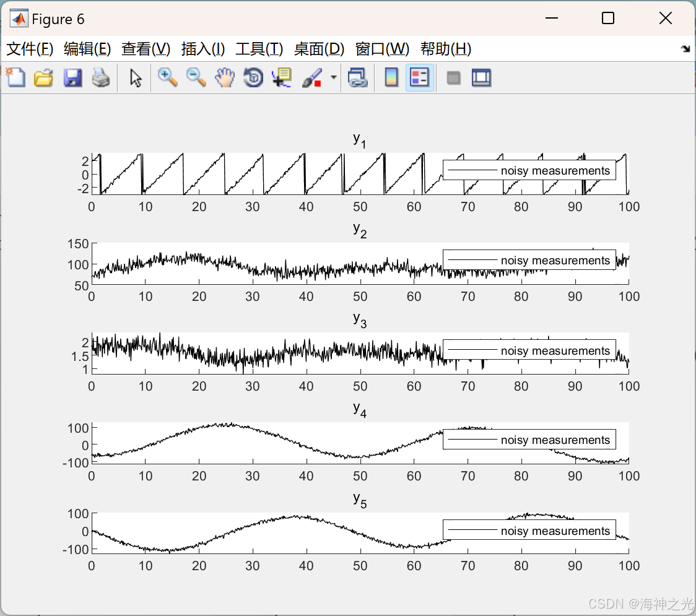Open the 帮助(H) menu
The width and height of the screenshot is (696, 616).
point(446,49)
